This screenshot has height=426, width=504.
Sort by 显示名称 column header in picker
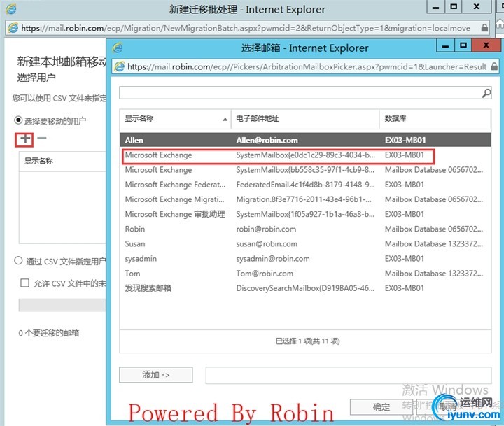pyautogui.click(x=175, y=118)
